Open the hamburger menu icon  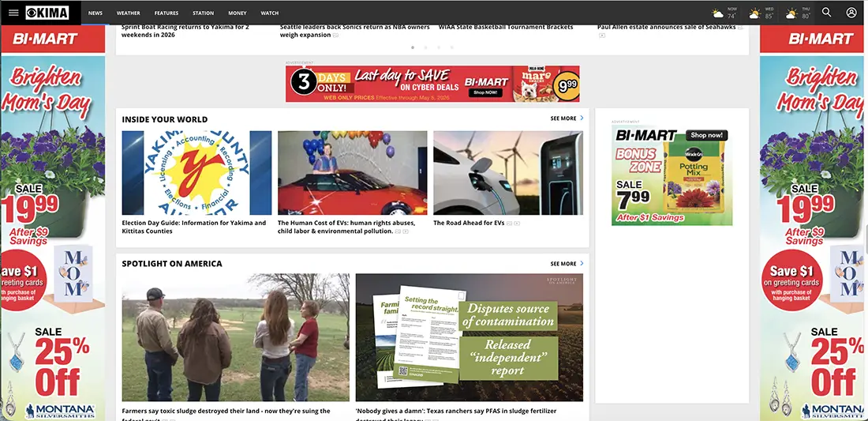pyautogui.click(x=13, y=13)
